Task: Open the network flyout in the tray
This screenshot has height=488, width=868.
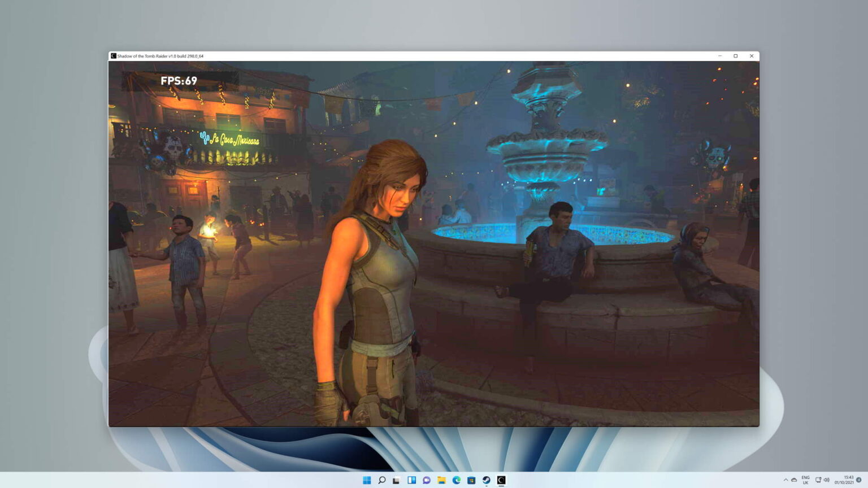Action: (x=818, y=480)
